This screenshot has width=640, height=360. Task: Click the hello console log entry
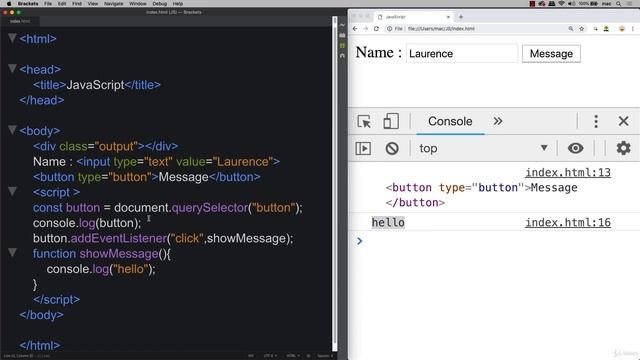(388, 222)
